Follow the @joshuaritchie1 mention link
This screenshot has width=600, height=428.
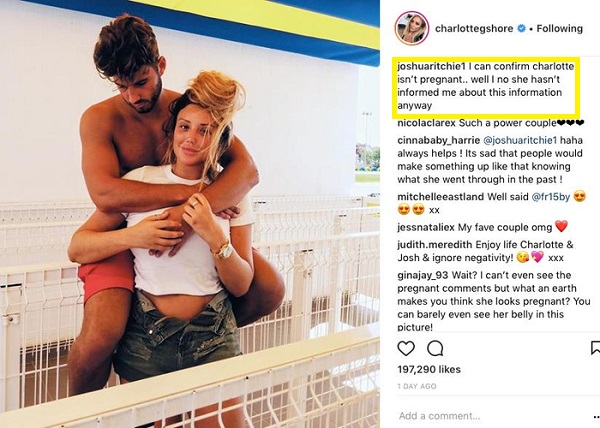(x=520, y=140)
